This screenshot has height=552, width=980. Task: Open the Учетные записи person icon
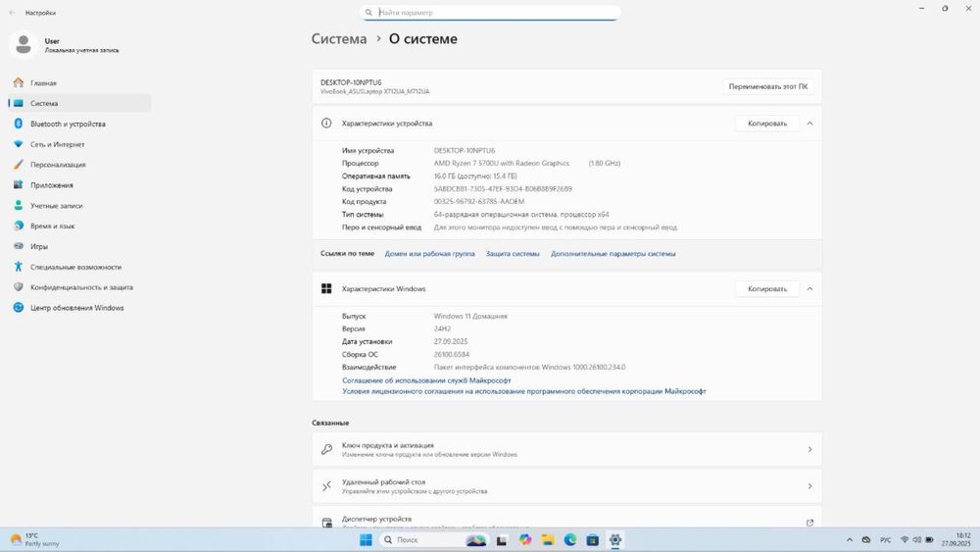18,205
